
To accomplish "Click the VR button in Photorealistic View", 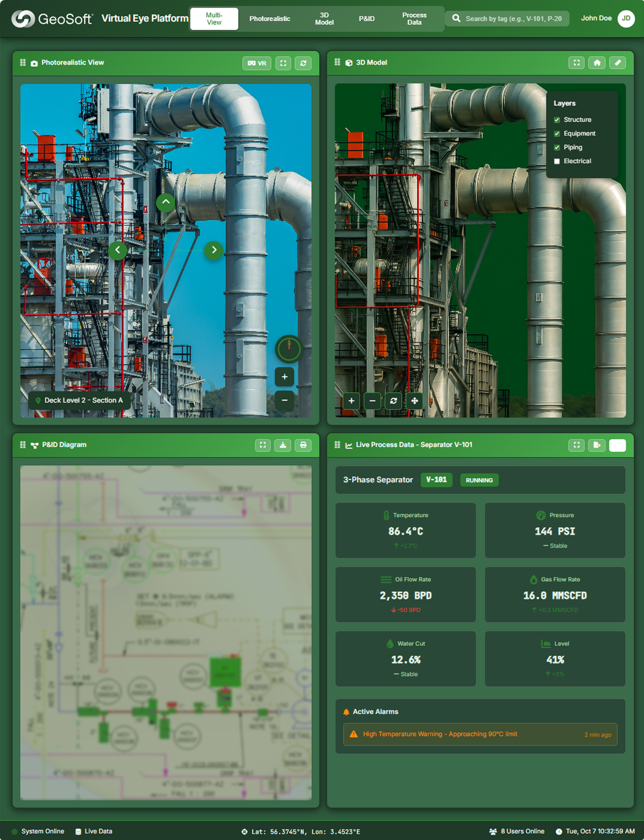I will click(256, 63).
